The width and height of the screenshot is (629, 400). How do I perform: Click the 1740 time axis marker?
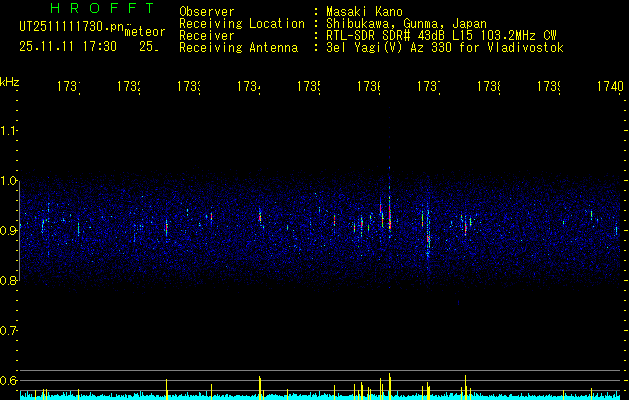[611, 86]
